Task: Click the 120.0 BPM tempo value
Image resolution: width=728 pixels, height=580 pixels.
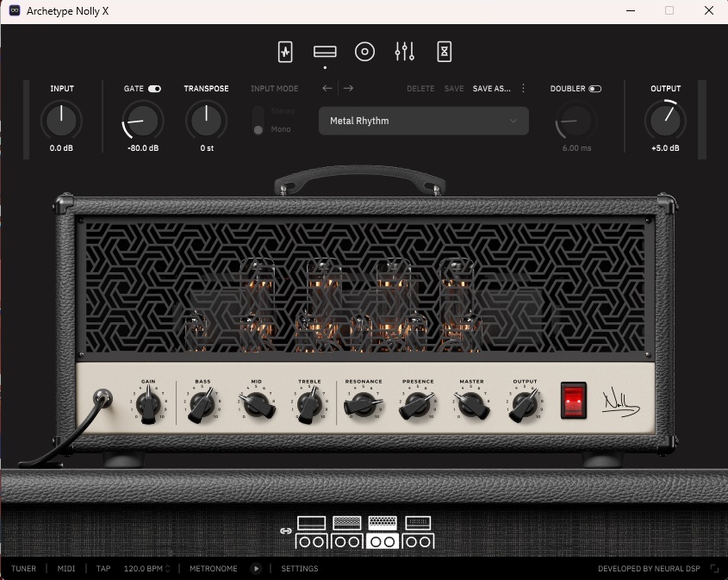Action: (x=143, y=569)
